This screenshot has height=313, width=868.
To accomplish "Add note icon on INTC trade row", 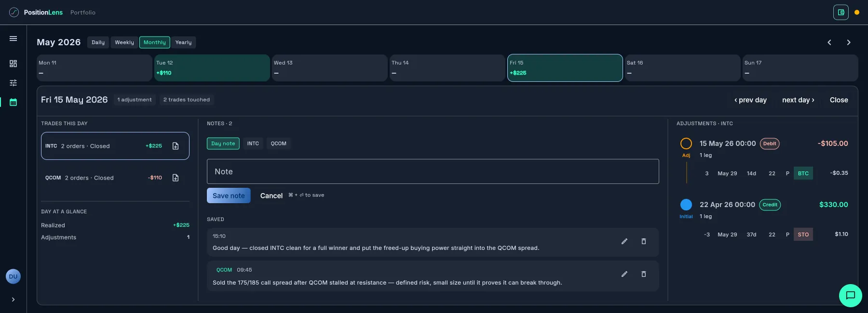I will click(176, 146).
